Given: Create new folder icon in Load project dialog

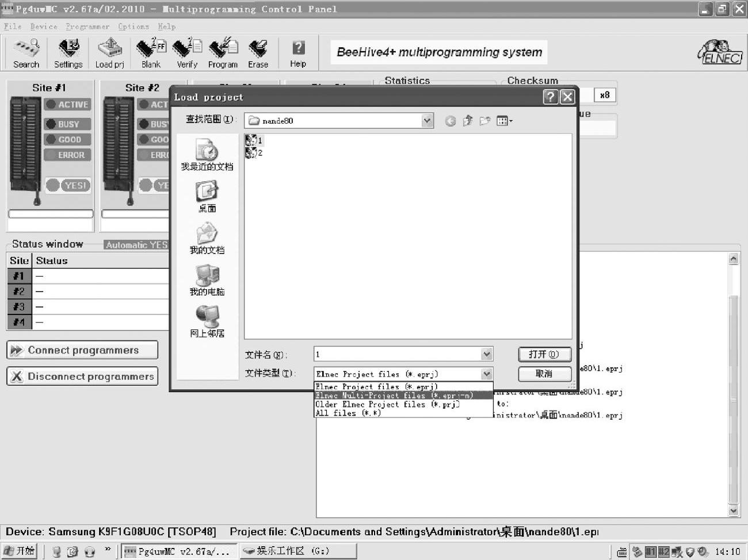Looking at the screenshot, I should click(x=485, y=121).
